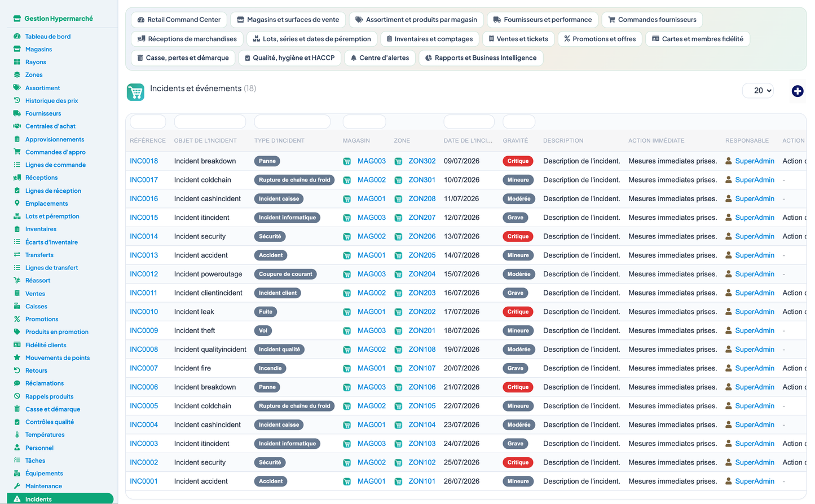Click the Températures thermometer icon
Image resolution: width=815 pixels, height=504 pixels.
click(x=17, y=435)
